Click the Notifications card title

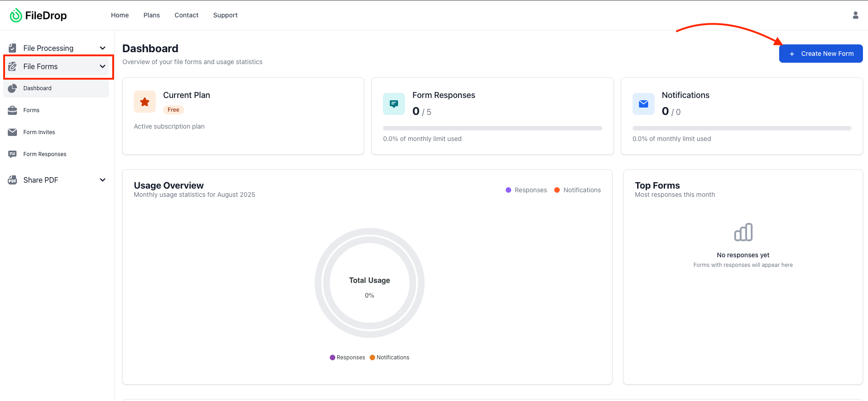coord(686,95)
